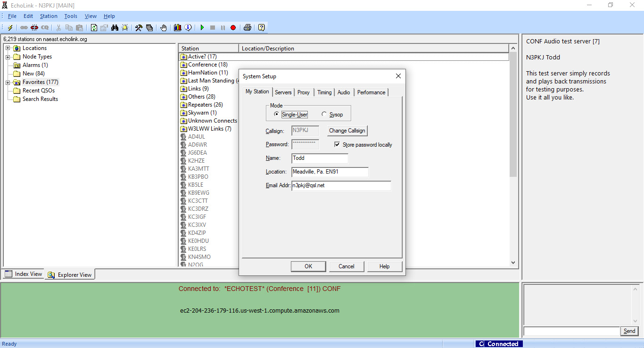
Task: Start recording with the red circle icon
Action: [x=233, y=28]
